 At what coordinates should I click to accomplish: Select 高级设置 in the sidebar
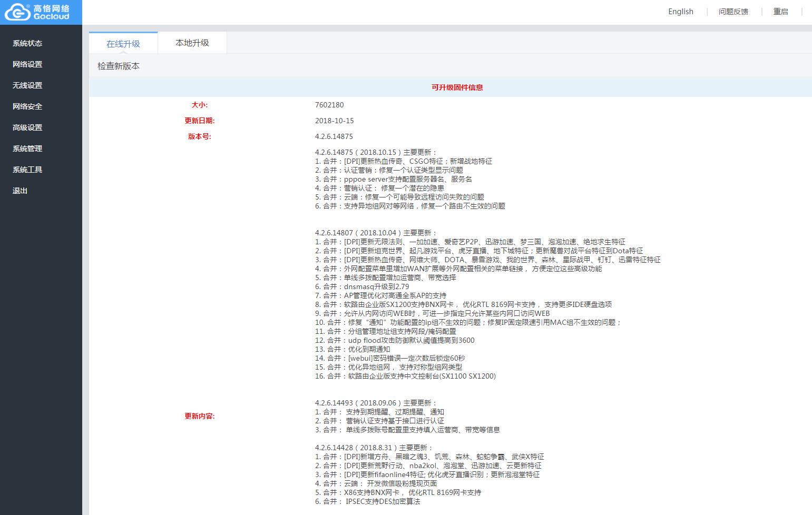[x=27, y=127]
